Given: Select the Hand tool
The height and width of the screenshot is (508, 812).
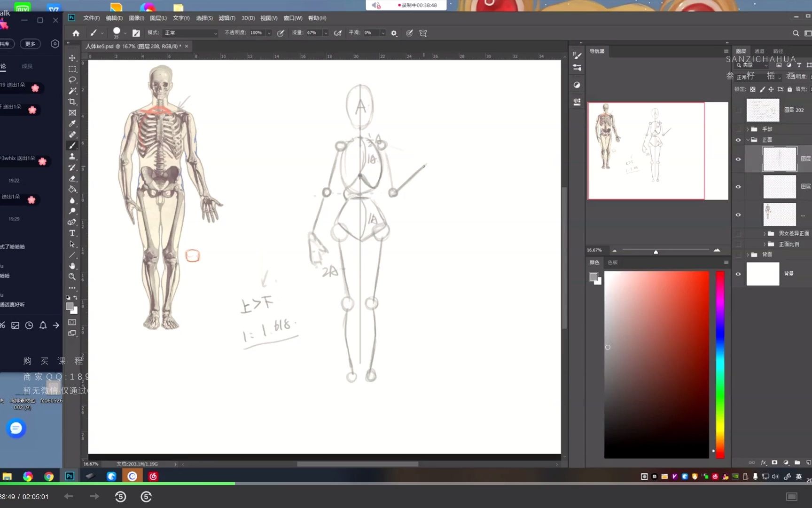Looking at the screenshot, I should pyautogui.click(x=72, y=266).
